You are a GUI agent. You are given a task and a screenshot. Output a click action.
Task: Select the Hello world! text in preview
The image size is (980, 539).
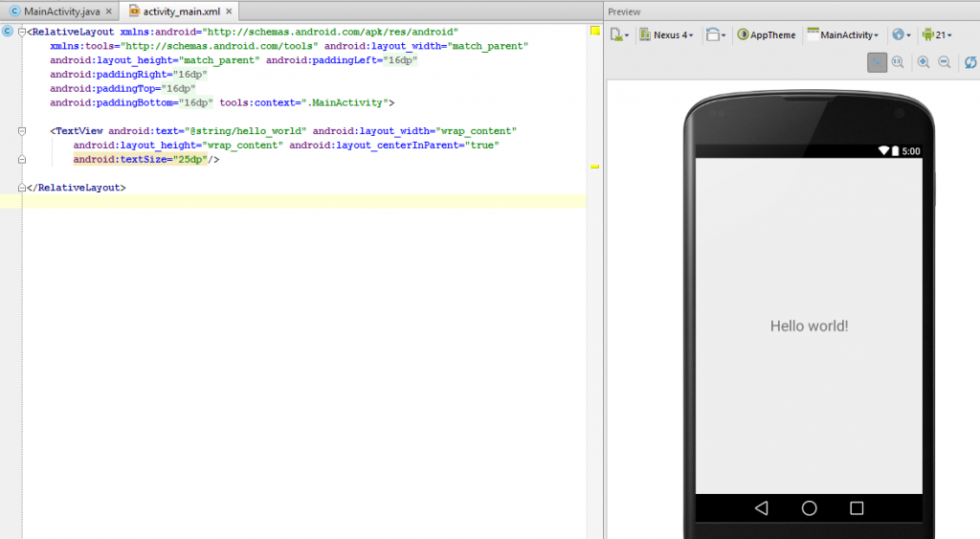[809, 326]
